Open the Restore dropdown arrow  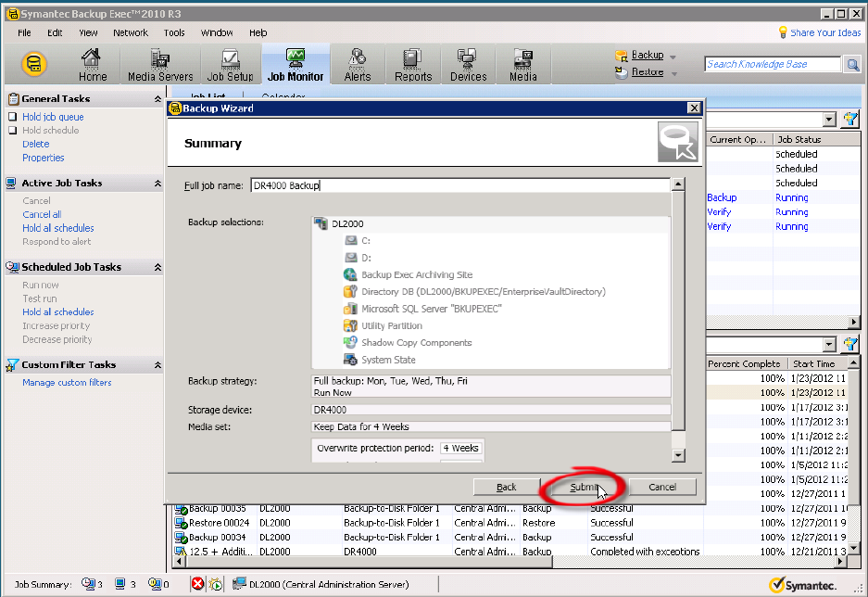674,73
